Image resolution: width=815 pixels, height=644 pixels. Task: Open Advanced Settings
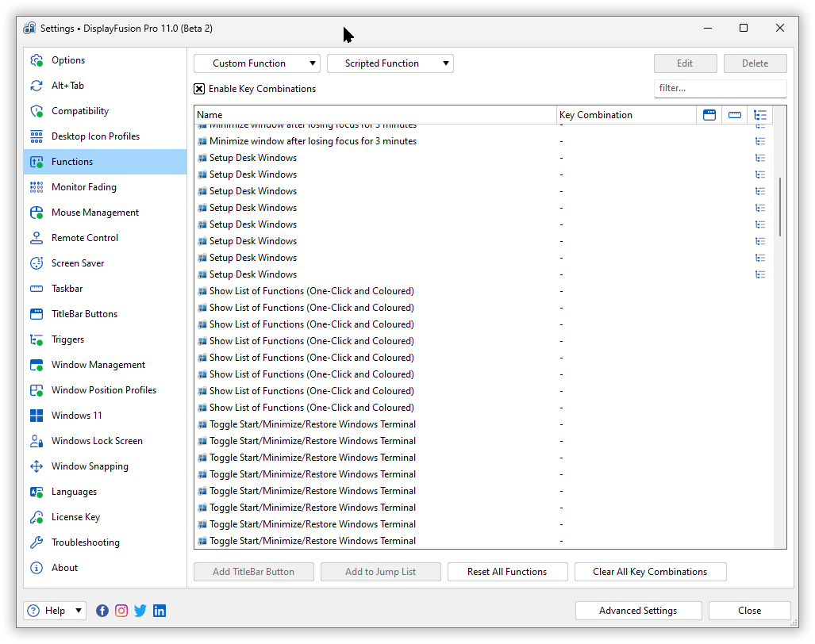click(638, 611)
